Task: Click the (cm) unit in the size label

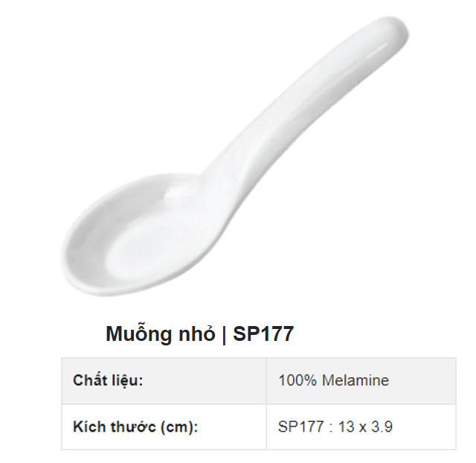Action: click(182, 427)
